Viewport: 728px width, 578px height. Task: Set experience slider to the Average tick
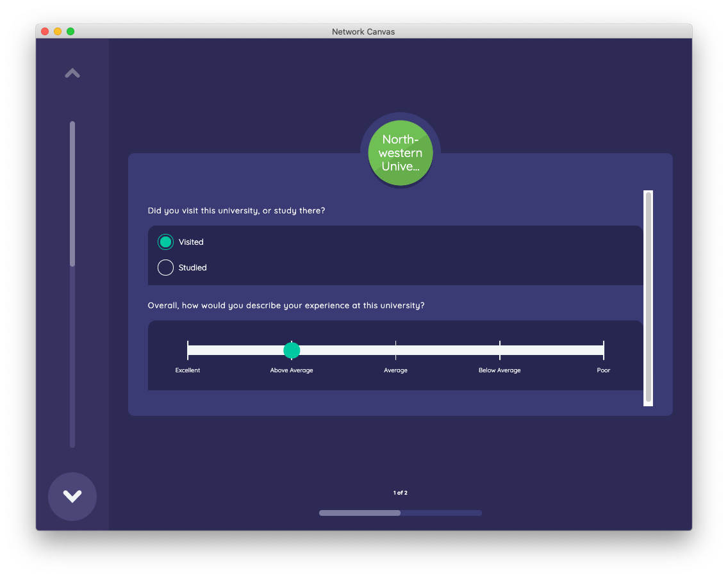pos(395,351)
